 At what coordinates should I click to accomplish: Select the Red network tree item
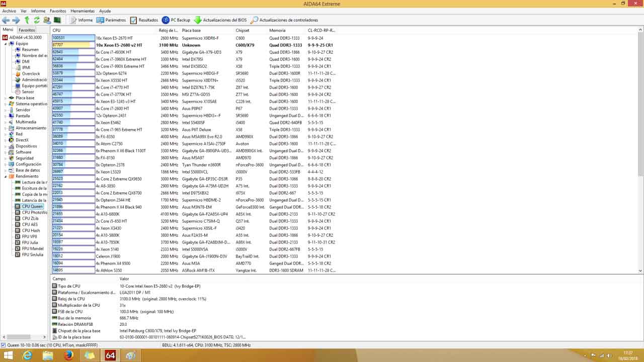click(19, 134)
